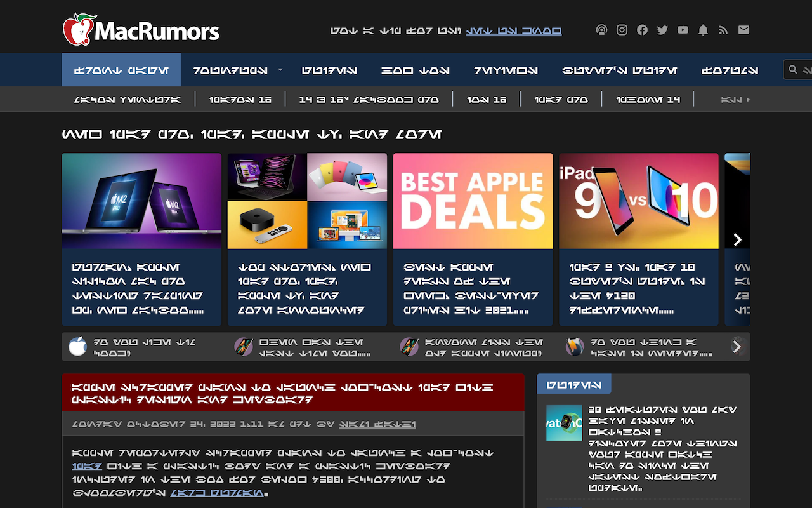Open the Instagram social icon
The image size is (812, 508).
(x=622, y=30)
